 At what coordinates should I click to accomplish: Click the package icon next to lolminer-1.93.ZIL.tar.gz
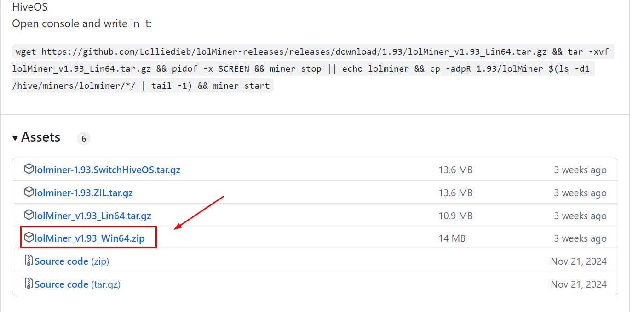[x=29, y=192]
